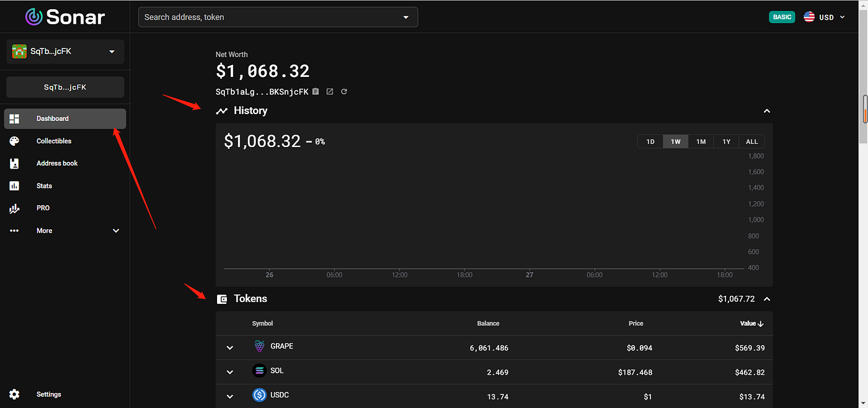This screenshot has width=868, height=408.
Task: Select the 1Y chart range
Action: (x=727, y=141)
